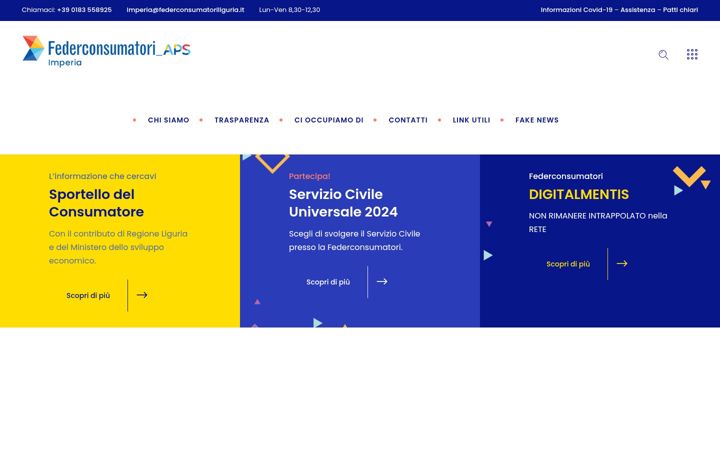The height and width of the screenshot is (450, 720).
Task: Open the search magnifier icon
Action: click(x=663, y=55)
